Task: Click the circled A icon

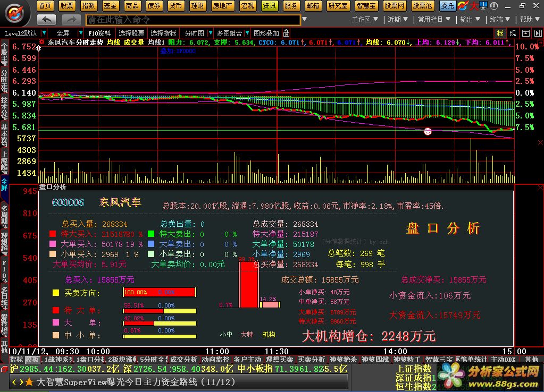Action: [x=494, y=5]
